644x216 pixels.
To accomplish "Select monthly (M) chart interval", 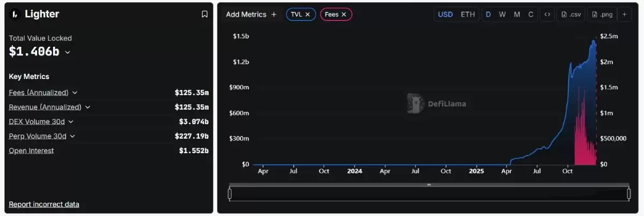I will tap(517, 15).
